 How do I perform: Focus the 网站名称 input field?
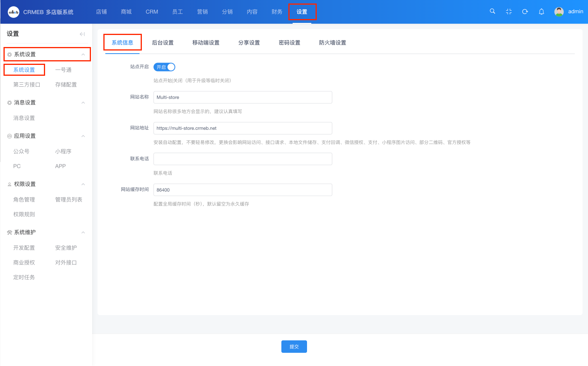click(243, 97)
